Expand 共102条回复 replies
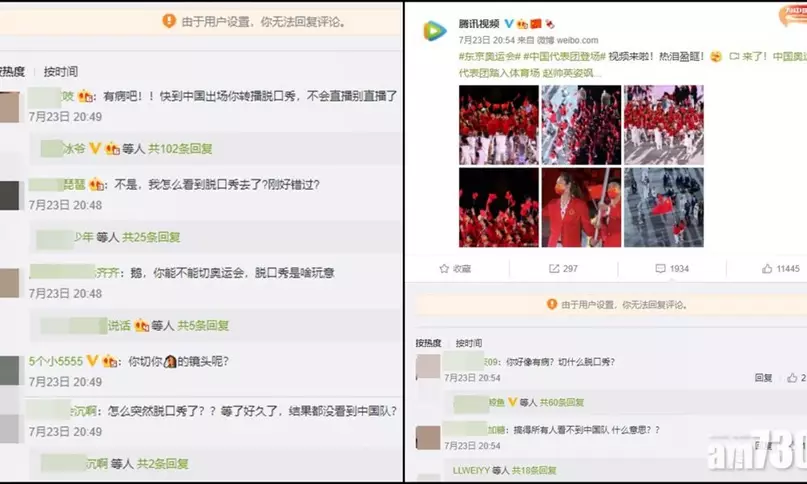807x484 pixels. tap(180, 149)
